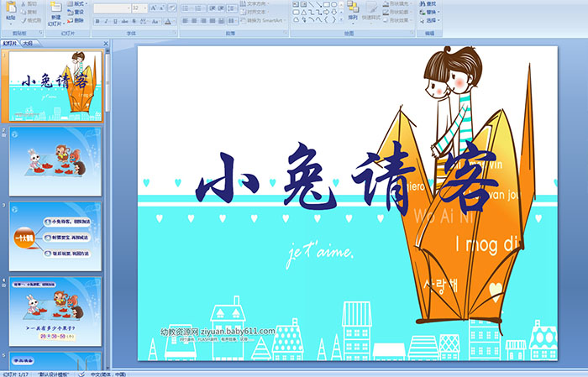Click the Increase Font Size icon
The width and height of the screenshot is (588, 377).
(x=155, y=8)
